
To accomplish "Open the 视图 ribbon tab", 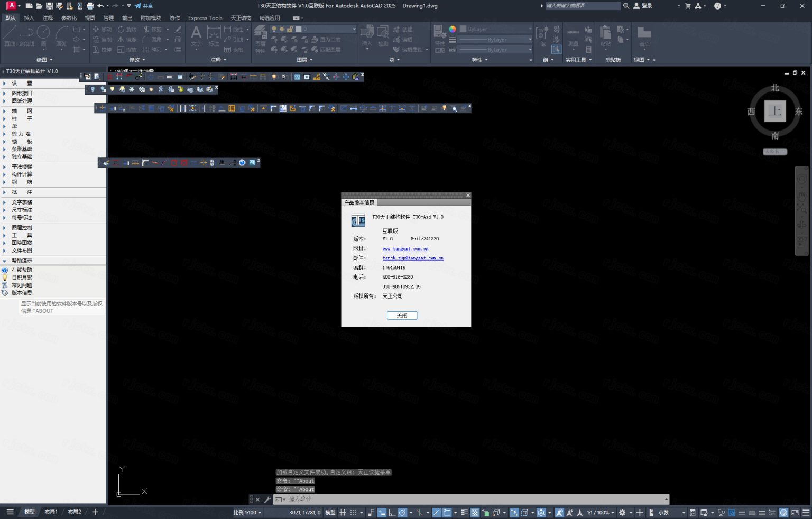I will click(90, 18).
